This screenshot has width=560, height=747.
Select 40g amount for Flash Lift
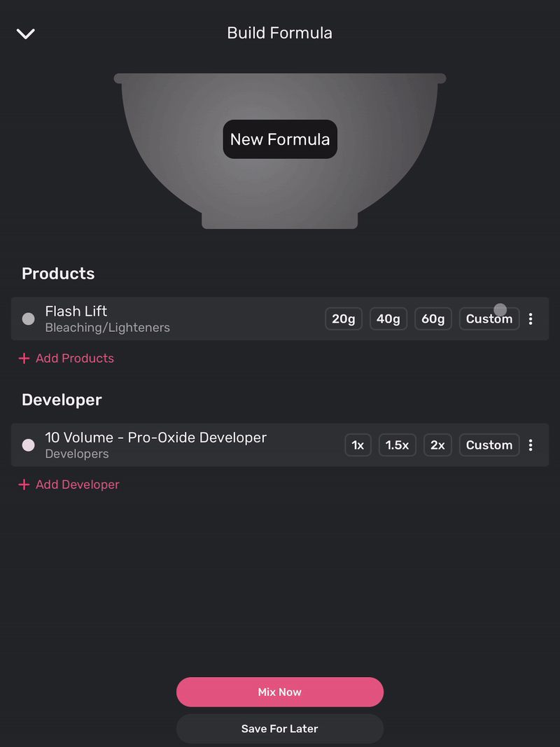click(x=388, y=319)
